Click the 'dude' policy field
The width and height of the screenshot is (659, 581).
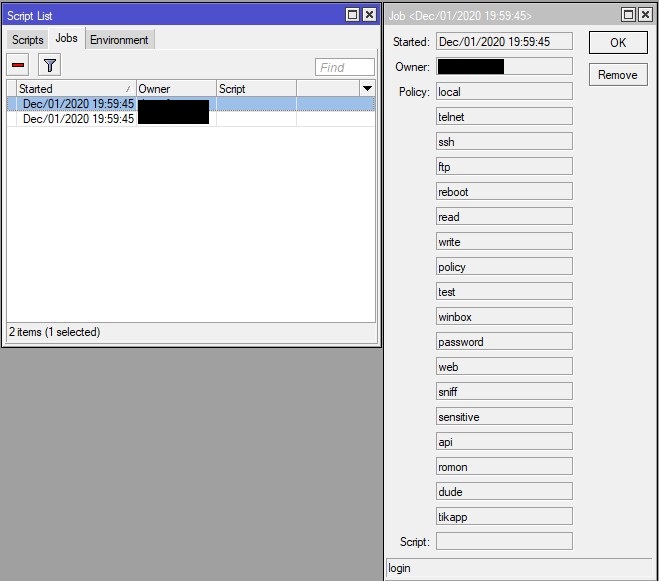pyautogui.click(x=504, y=491)
